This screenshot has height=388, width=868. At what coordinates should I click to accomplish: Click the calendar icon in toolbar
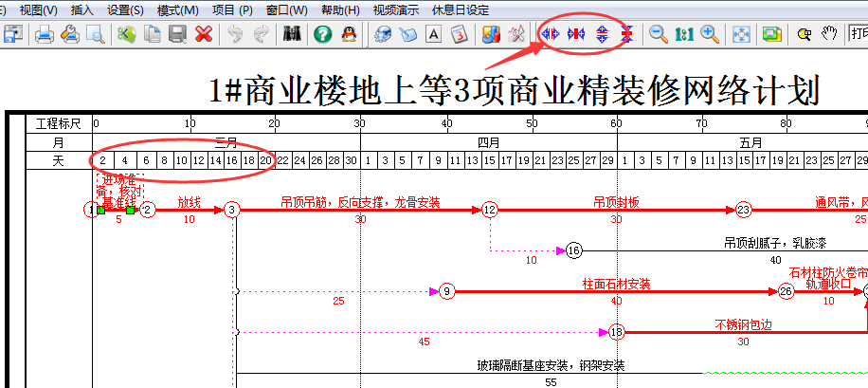click(460, 35)
